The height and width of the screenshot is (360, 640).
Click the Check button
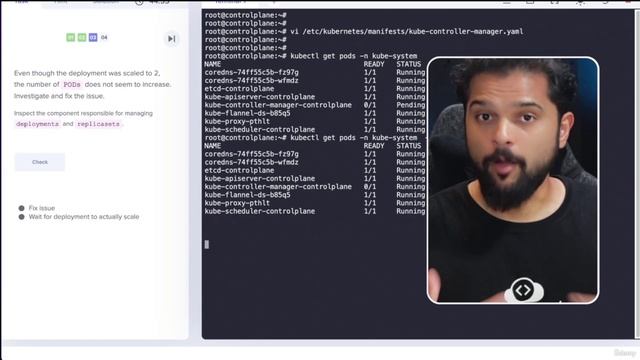40,162
